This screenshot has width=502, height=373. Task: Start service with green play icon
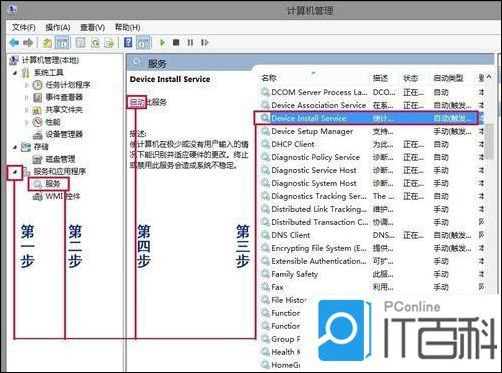pyautogui.click(x=163, y=43)
